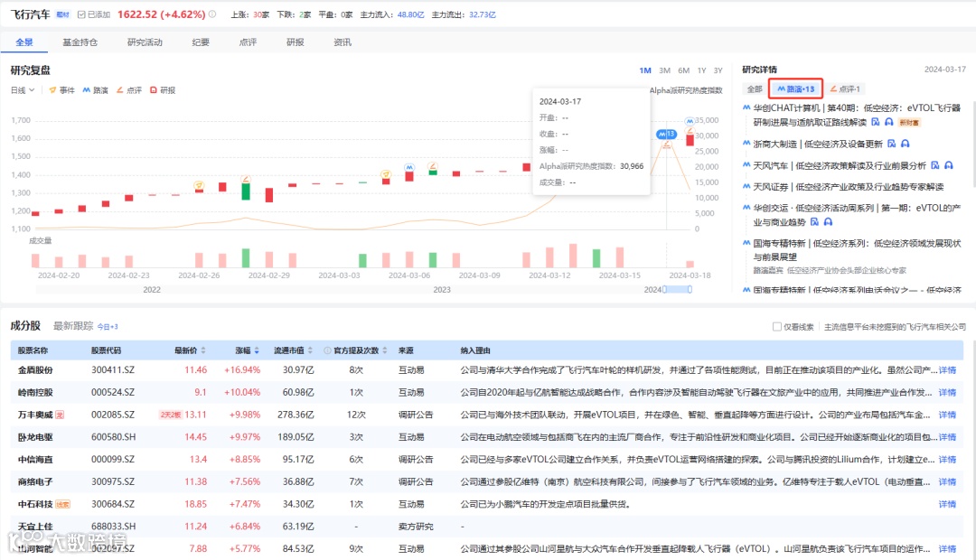Image resolution: width=976 pixels, height=560 pixels.
Task: Click the info icon next to 1622.52 (+4.62%)
Action: click(212, 14)
